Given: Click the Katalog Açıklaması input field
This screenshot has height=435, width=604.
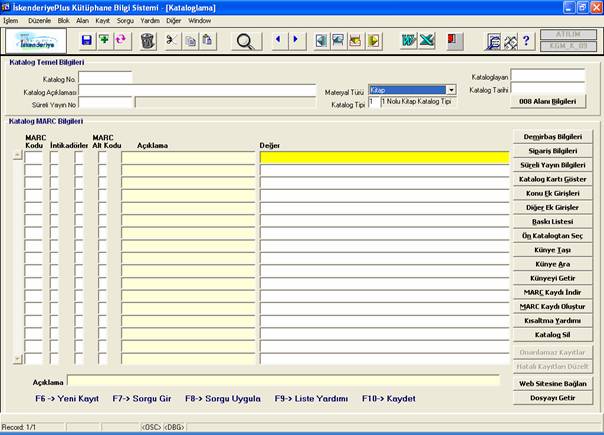Looking at the screenshot, I should tap(197, 91).
